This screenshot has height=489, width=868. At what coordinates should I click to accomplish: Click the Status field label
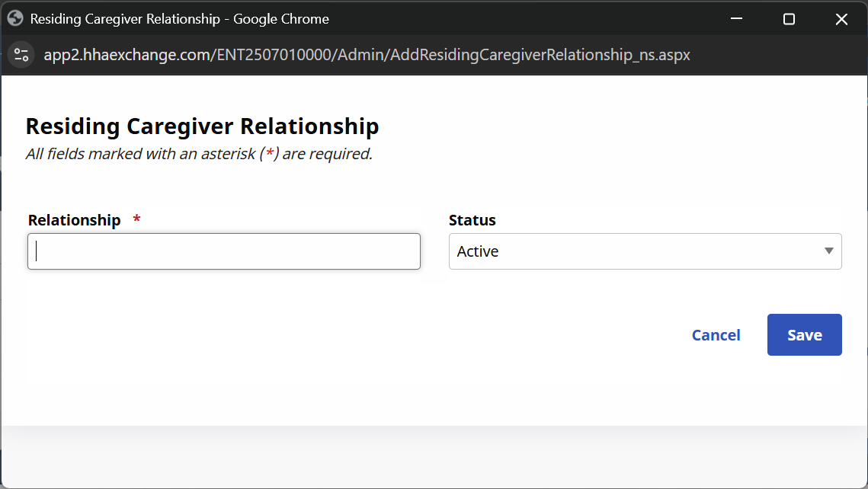coord(472,220)
